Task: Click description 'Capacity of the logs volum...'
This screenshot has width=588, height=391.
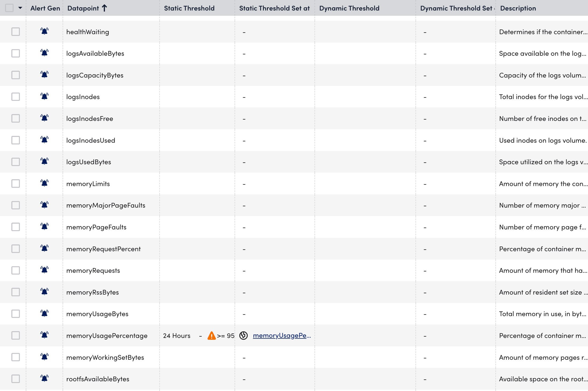Action: [x=543, y=75]
